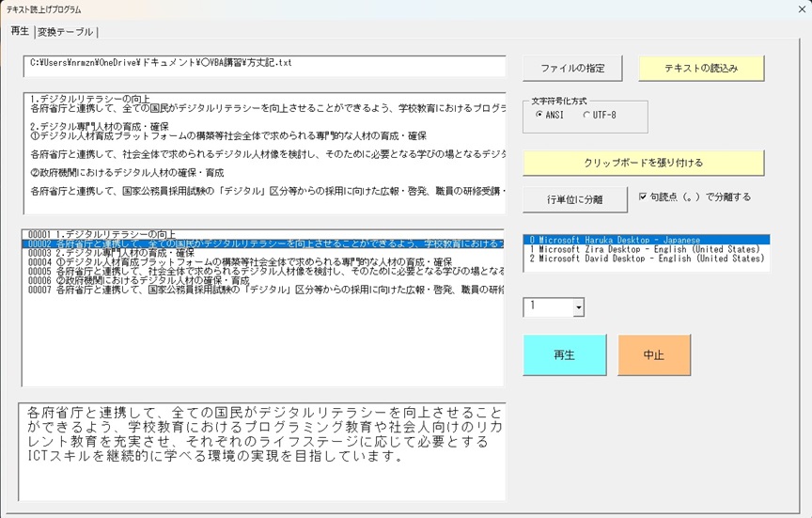
Task: Click the 中止 (stop) button
Action: pyautogui.click(x=653, y=355)
